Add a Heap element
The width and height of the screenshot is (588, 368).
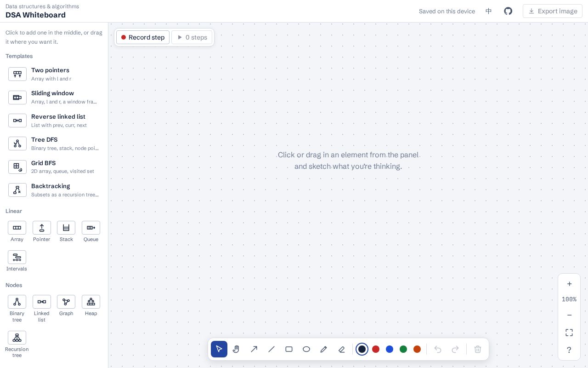91,306
